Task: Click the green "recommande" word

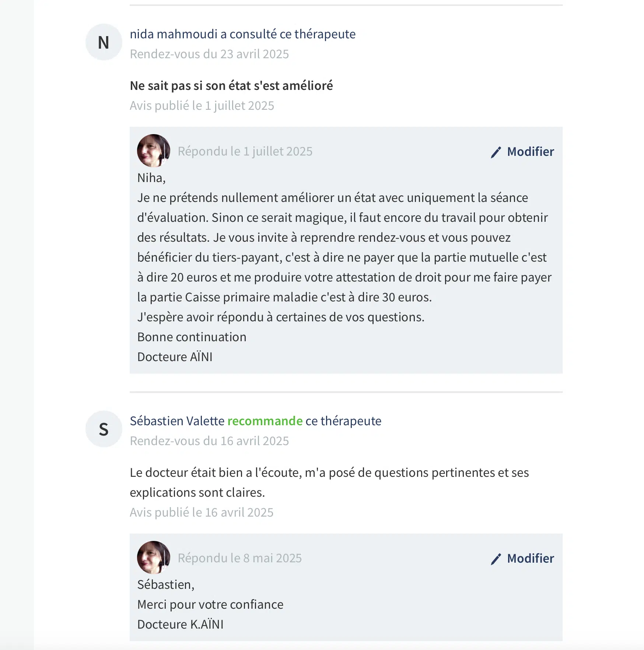Action: tap(265, 421)
